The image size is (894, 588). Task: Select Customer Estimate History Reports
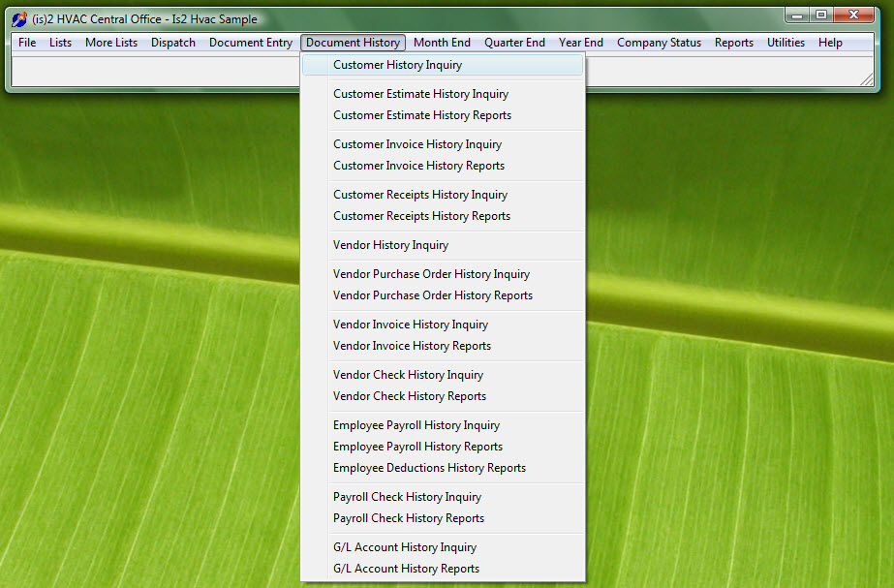click(x=443, y=115)
